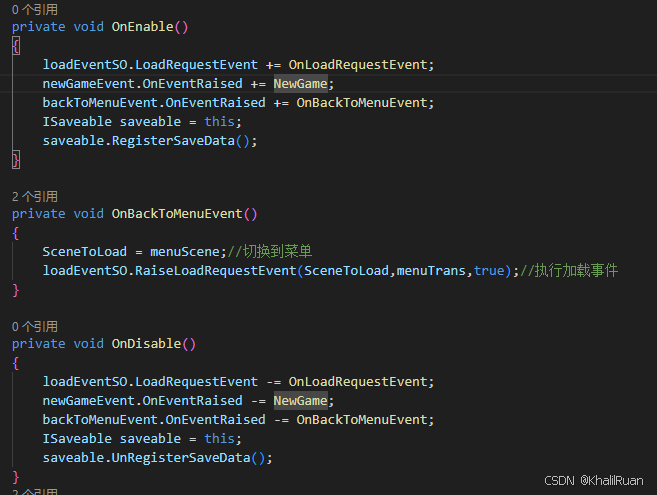Screen dimensions: 657x495
Task: Click the comment //执行加载事件
Action: [569, 271]
